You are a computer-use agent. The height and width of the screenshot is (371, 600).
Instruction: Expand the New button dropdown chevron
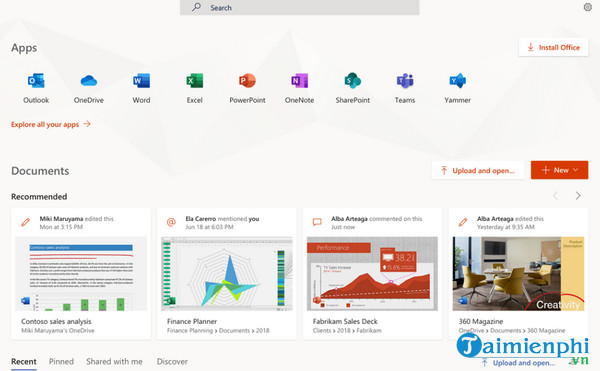(x=576, y=170)
